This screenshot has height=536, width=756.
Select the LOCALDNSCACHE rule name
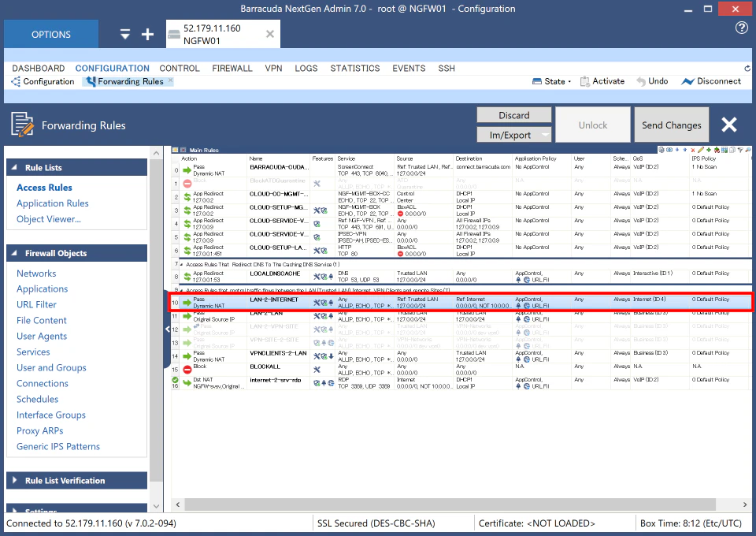pyautogui.click(x=275, y=274)
